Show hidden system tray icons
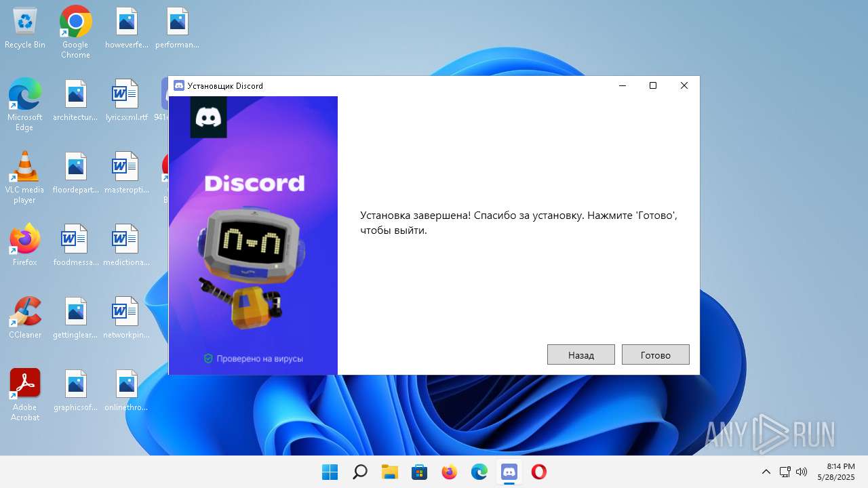Viewport: 868px width, 488px height. 766,472
